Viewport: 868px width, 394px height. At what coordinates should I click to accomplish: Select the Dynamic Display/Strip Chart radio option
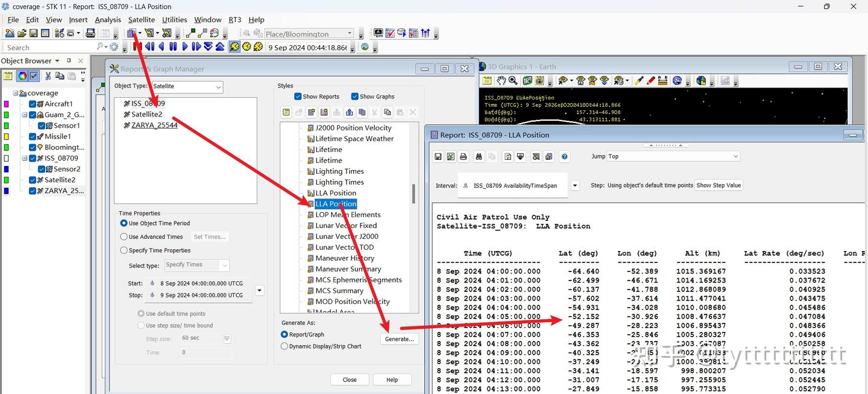(285, 346)
